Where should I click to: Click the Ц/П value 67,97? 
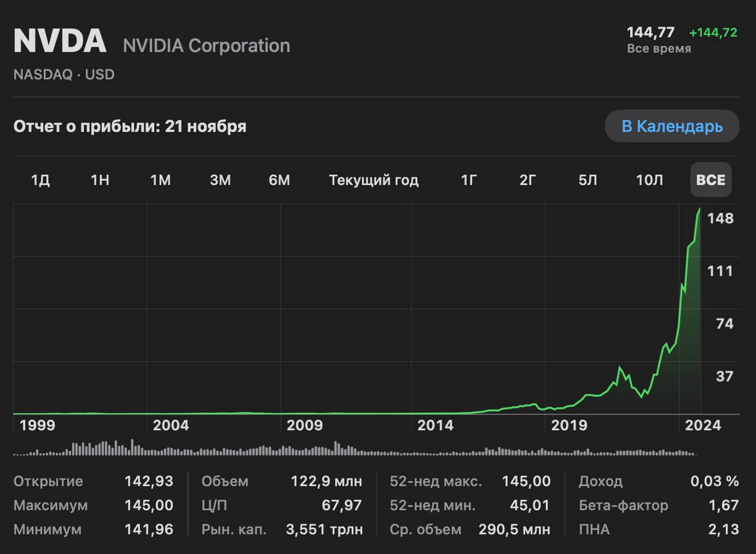coord(342,505)
